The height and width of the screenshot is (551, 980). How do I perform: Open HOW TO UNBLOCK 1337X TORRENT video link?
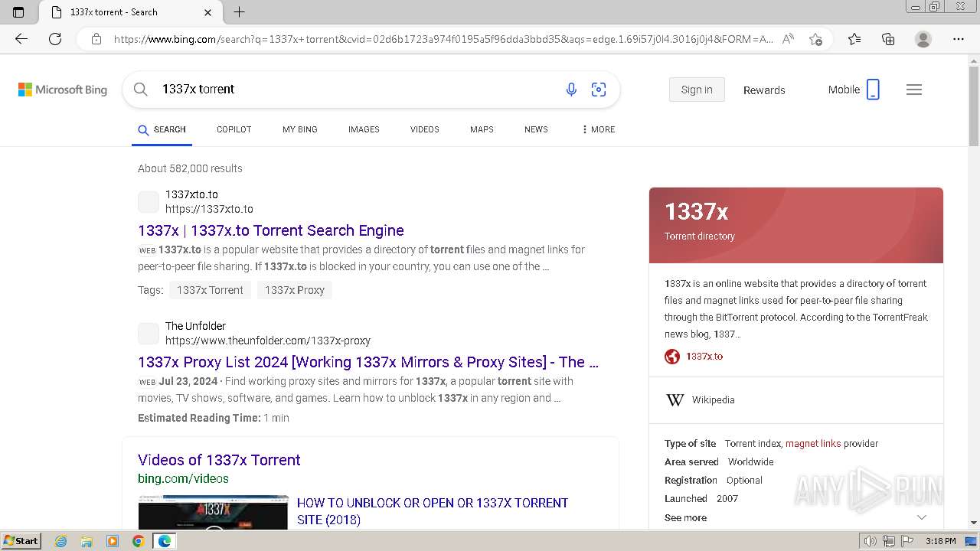tap(433, 511)
